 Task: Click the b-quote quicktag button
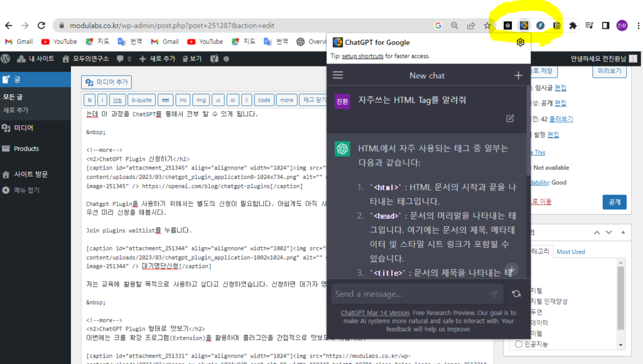(x=141, y=100)
